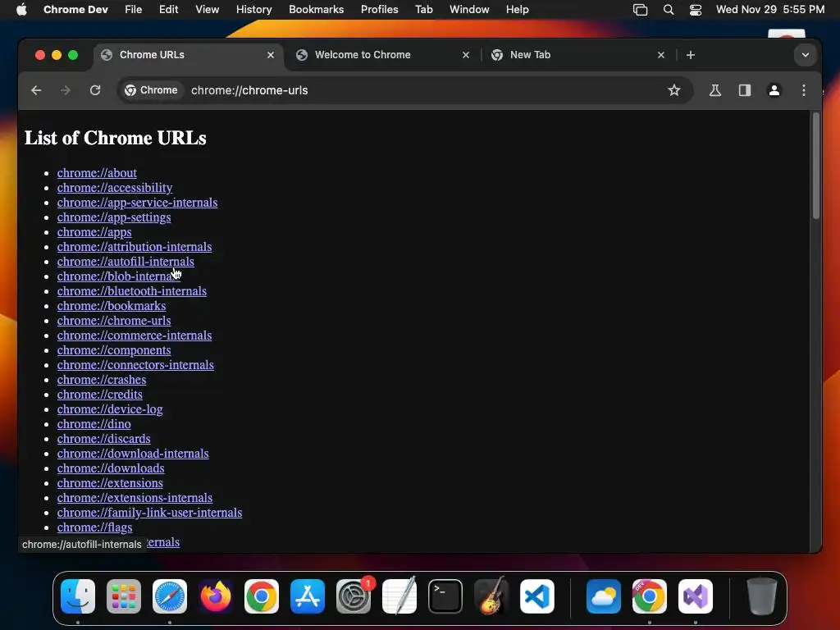Reload the chrome-urls page

pyautogui.click(x=95, y=90)
